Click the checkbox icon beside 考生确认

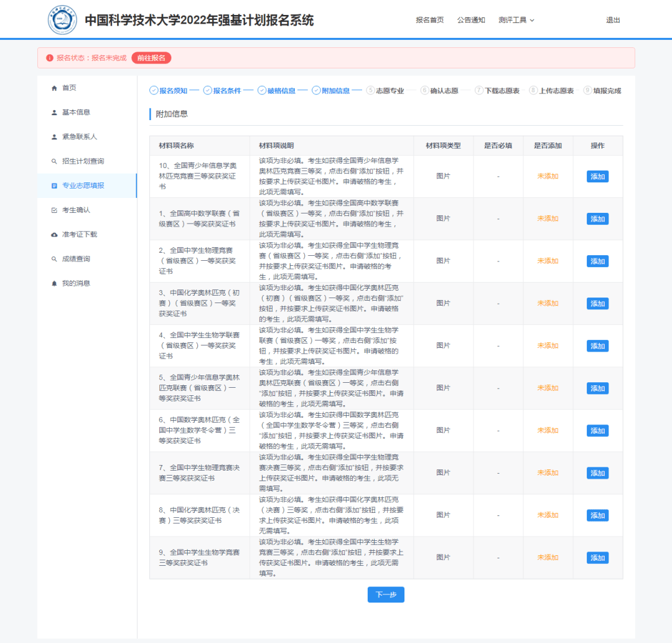point(54,210)
